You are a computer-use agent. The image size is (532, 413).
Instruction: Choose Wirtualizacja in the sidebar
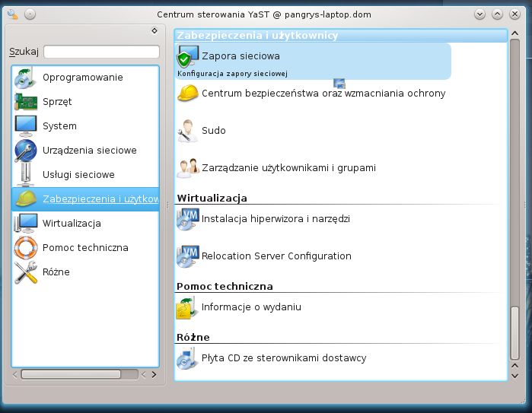coord(72,223)
